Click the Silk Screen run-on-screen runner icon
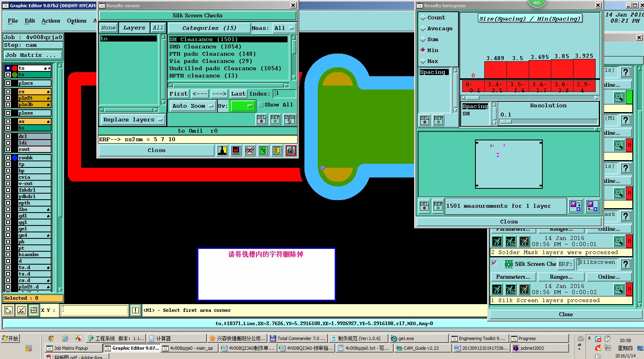 coord(497,289)
